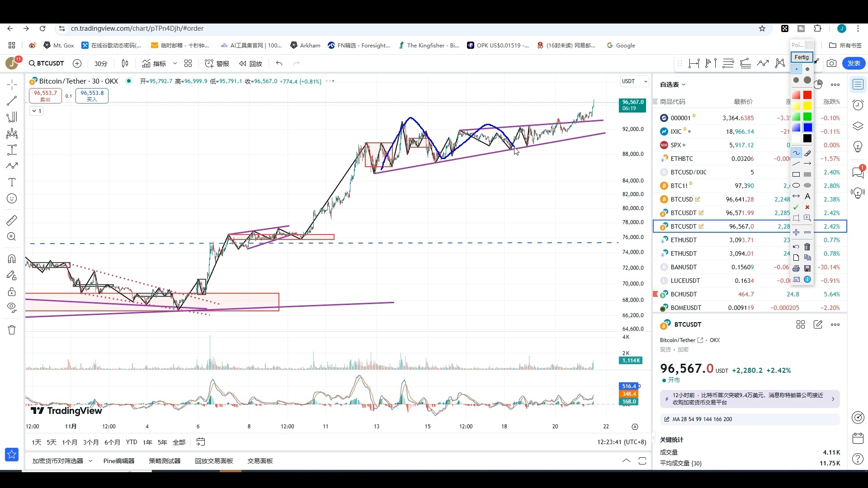868x488 pixels.
Task: Expand the news headline arrow
Action: tap(833, 399)
